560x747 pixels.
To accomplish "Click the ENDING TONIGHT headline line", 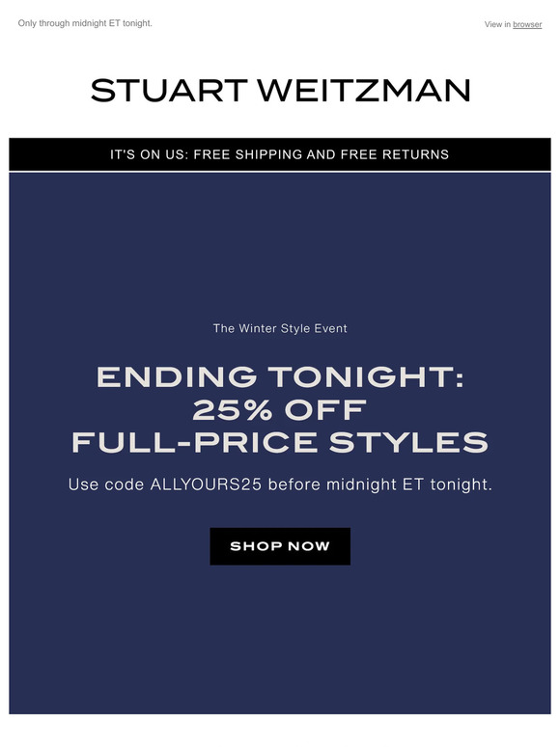I will tap(280, 376).
